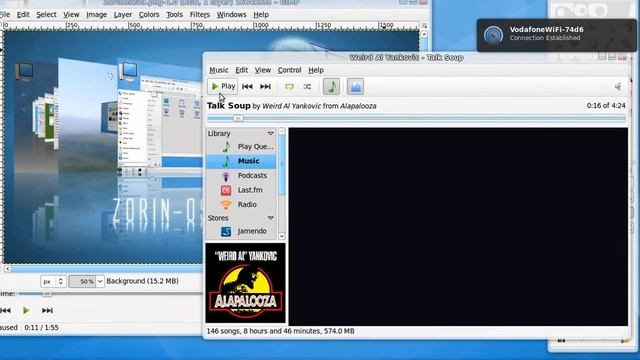
Task: Select Podcasts in the sidebar
Action: tap(241, 176)
